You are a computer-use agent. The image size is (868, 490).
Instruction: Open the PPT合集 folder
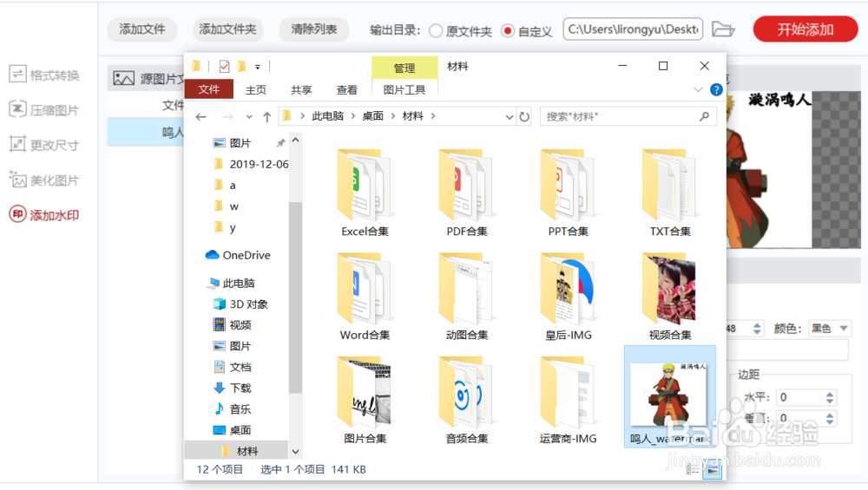[x=568, y=193]
